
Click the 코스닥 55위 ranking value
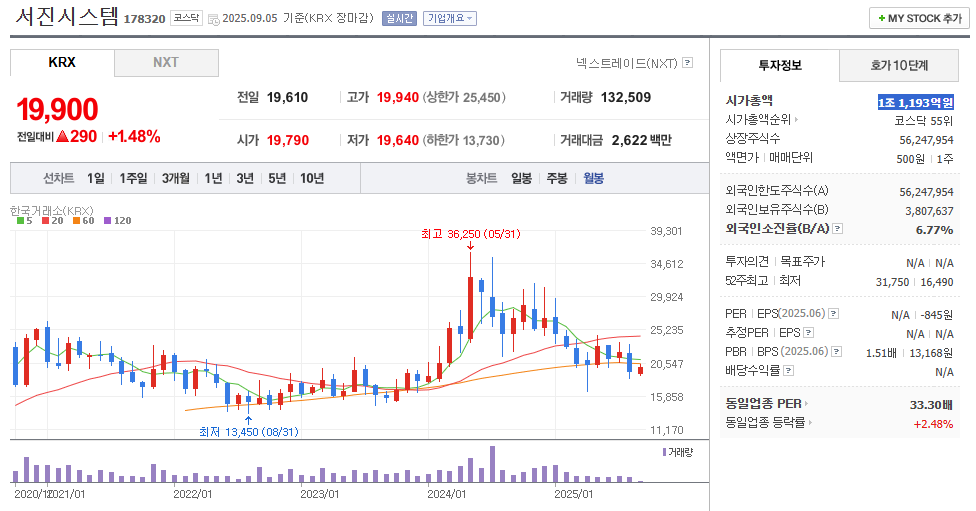(924, 121)
